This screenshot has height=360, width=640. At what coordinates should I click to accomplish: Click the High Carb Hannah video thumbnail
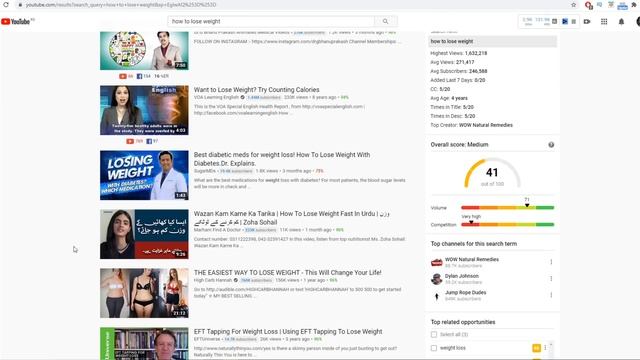tap(144, 293)
